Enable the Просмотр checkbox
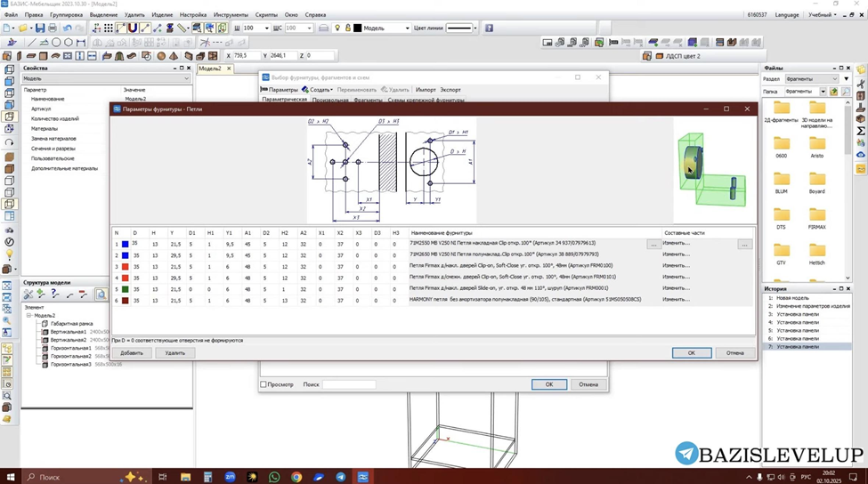 coord(264,384)
